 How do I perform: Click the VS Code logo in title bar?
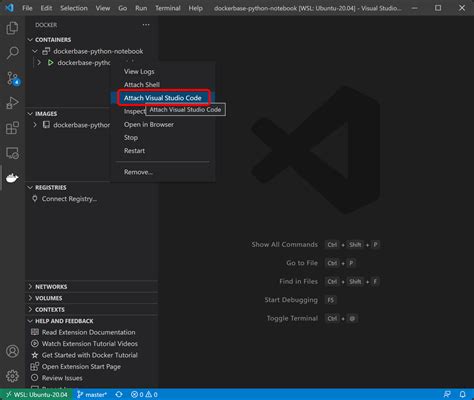coord(9,7)
